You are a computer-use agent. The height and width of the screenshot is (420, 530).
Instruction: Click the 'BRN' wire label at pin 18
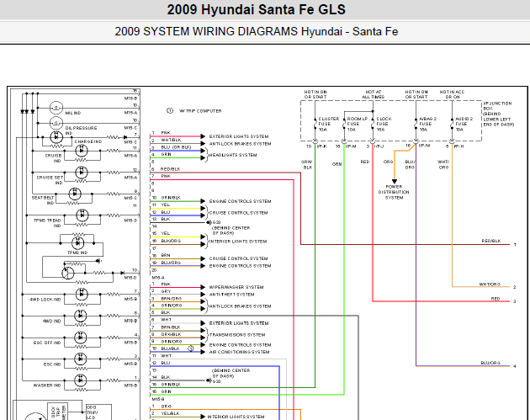(x=166, y=255)
